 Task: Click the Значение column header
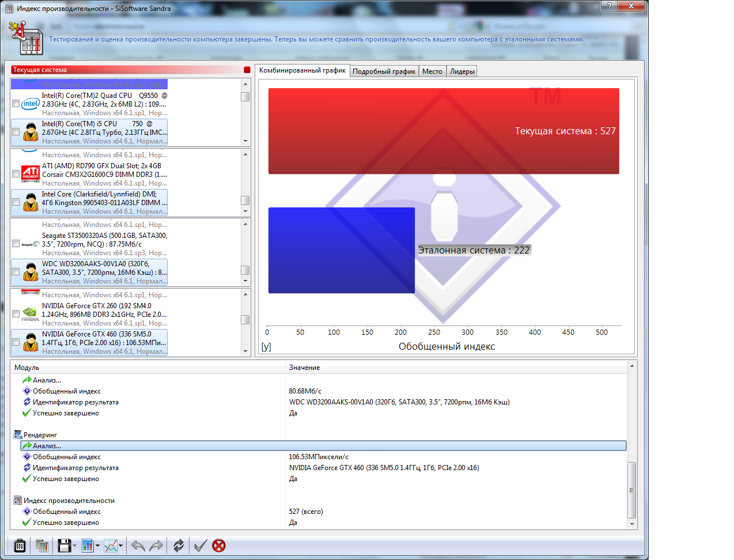456,368
